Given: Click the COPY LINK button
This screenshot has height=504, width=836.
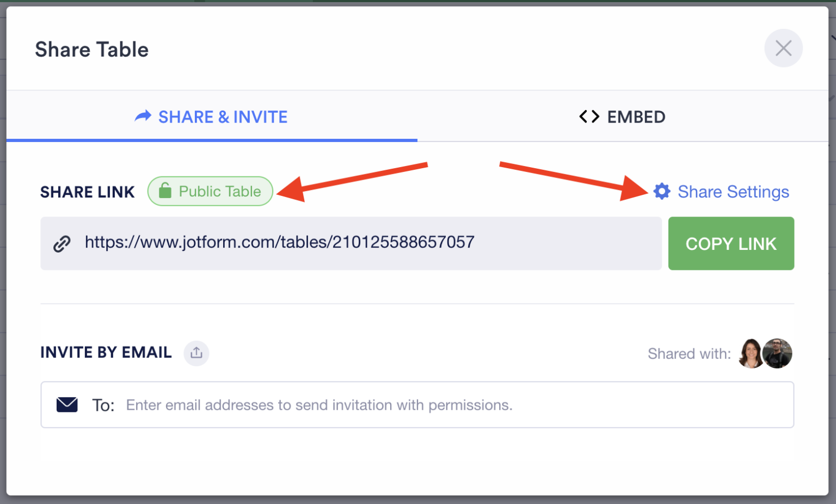Looking at the screenshot, I should coord(731,243).
